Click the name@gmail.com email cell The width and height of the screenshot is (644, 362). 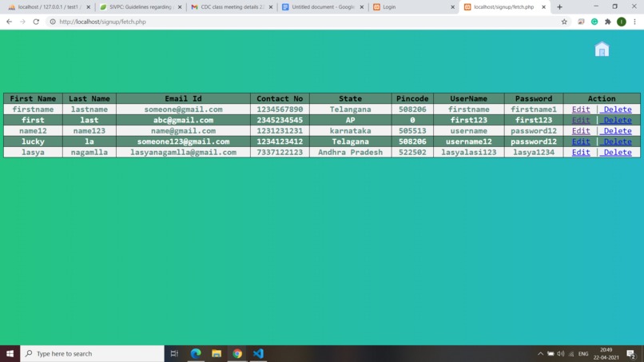coord(183,131)
